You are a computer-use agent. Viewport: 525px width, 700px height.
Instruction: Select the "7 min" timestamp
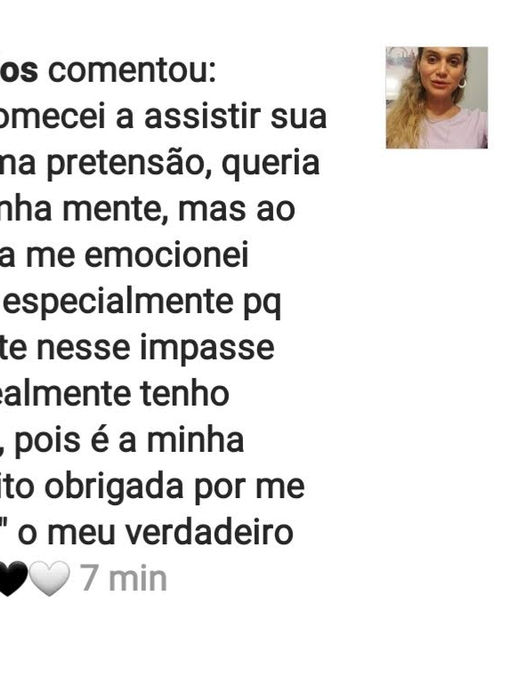pyautogui.click(x=124, y=579)
